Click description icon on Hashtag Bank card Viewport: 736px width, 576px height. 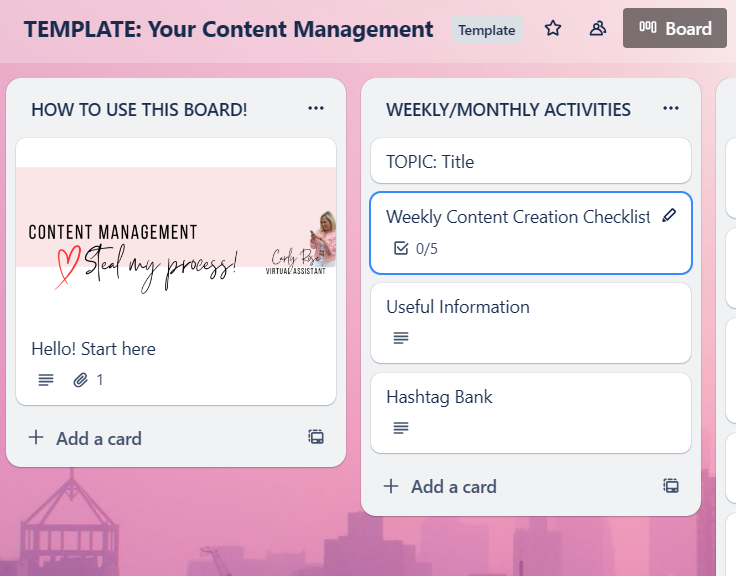click(401, 427)
